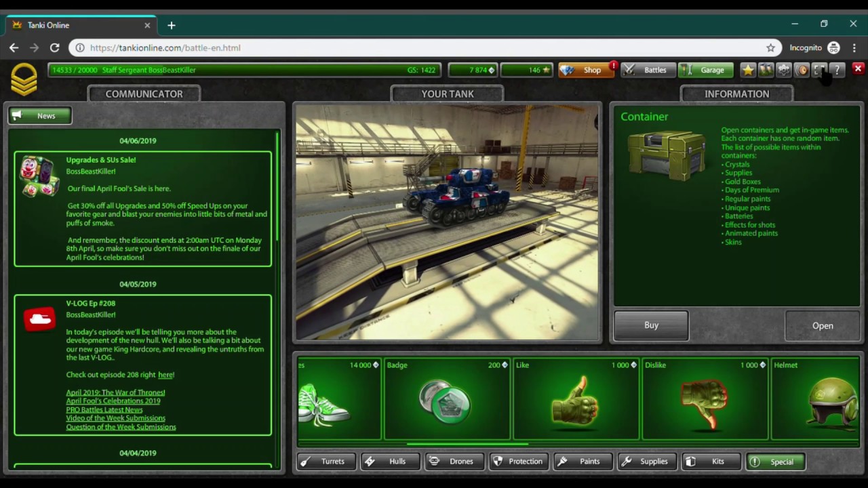The height and width of the screenshot is (488, 868).
Task: Select the Hulls category
Action: tap(390, 462)
